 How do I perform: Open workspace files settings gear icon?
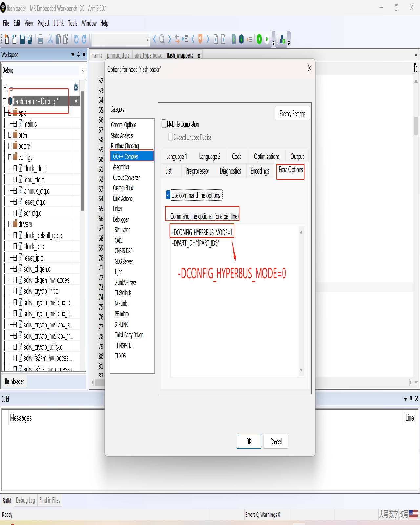[76, 87]
